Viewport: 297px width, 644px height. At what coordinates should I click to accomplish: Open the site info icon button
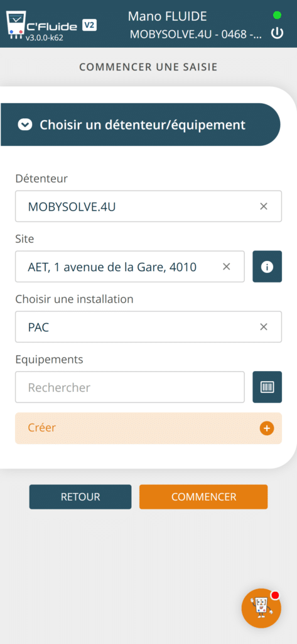(267, 267)
